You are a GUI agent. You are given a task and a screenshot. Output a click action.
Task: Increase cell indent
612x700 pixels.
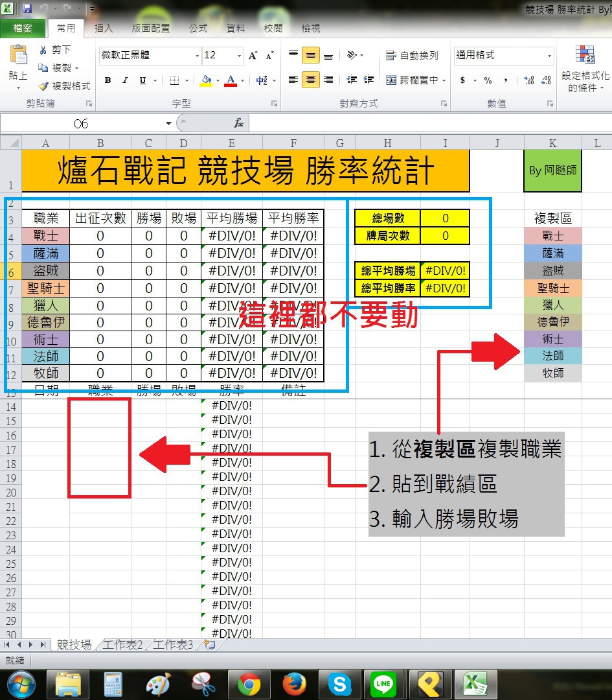[369, 80]
